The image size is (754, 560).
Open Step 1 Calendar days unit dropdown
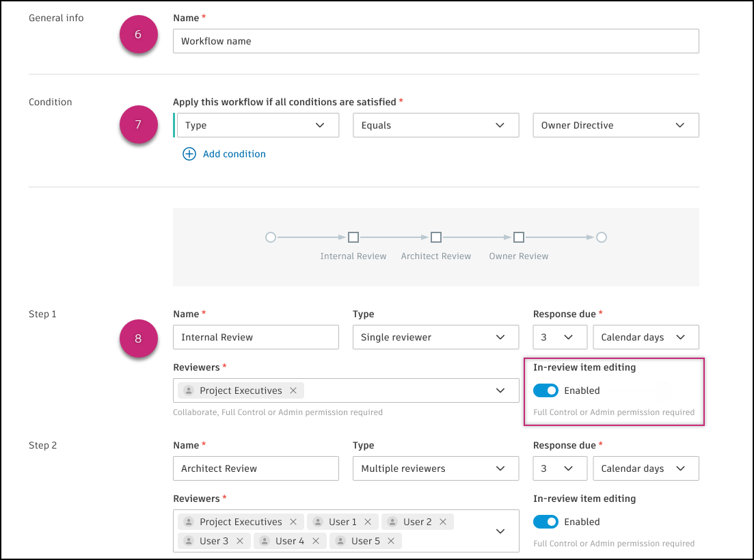coord(645,337)
